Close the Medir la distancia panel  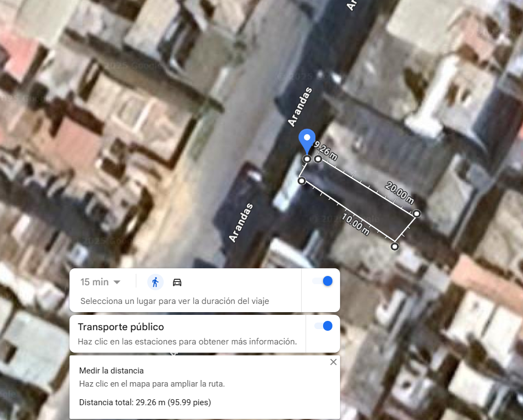click(333, 362)
